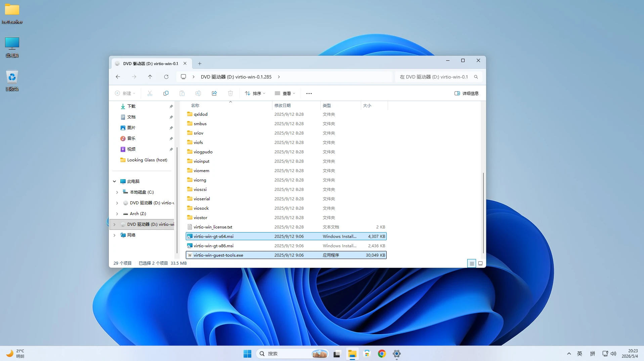The width and height of the screenshot is (644, 361).
Task: Go back with the left arrow
Action: (118, 77)
